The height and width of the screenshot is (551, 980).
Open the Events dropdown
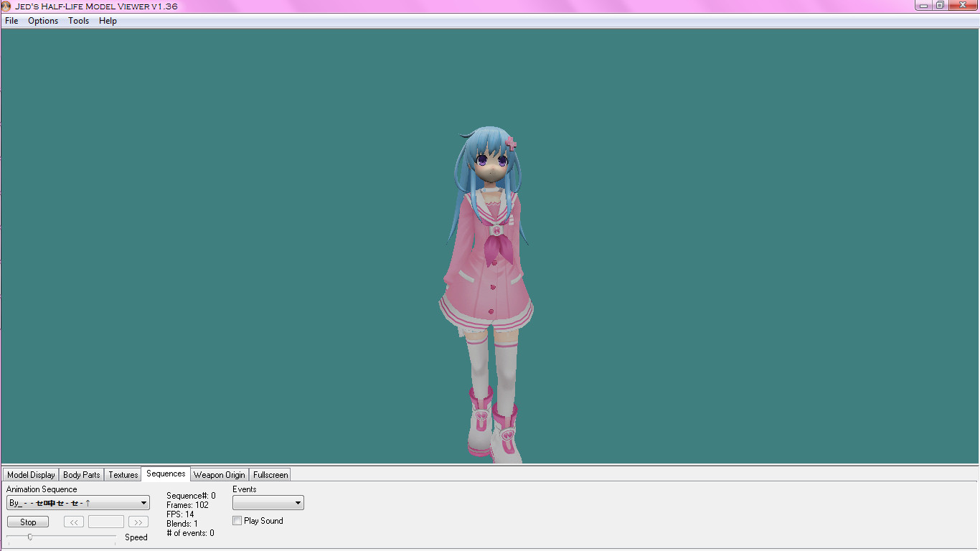point(297,502)
